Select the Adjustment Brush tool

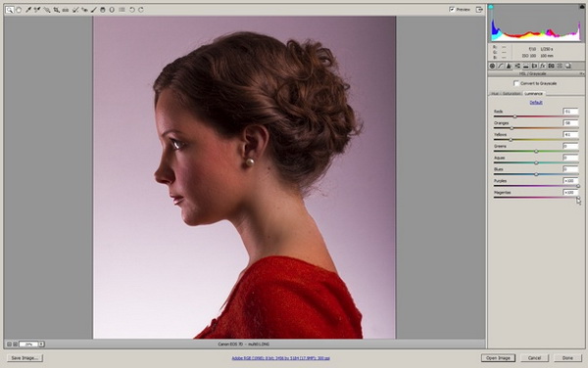click(x=94, y=10)
